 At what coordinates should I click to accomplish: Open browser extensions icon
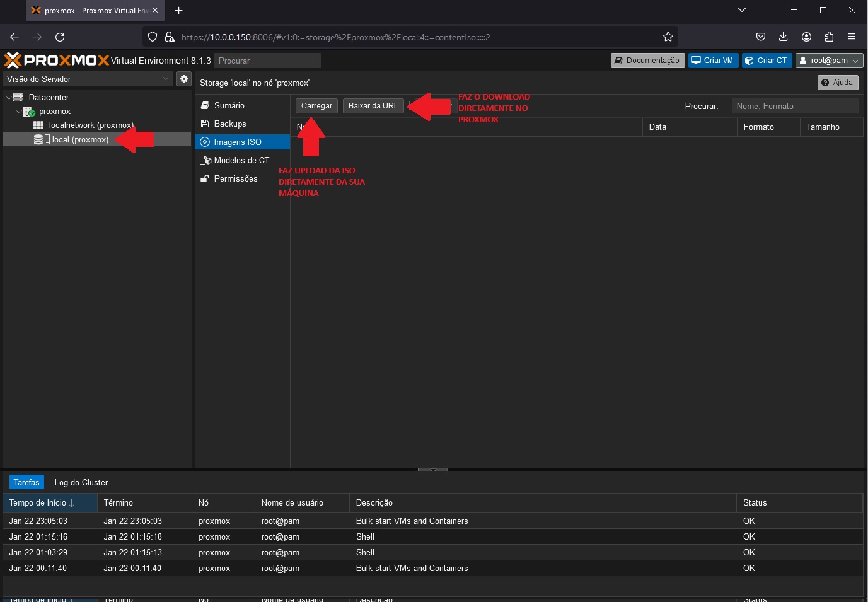(x=829, y=37)
